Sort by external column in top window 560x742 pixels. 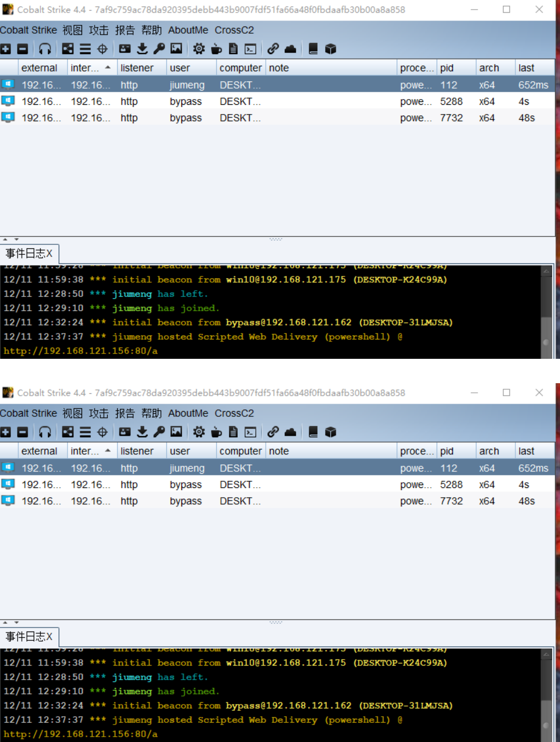[x=43, y=68]
